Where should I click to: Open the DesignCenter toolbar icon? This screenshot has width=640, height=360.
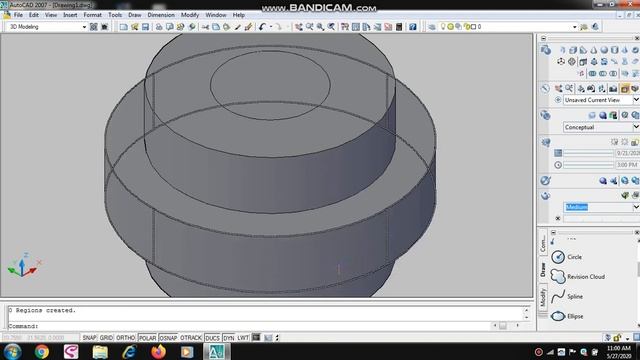coord(356,27)
